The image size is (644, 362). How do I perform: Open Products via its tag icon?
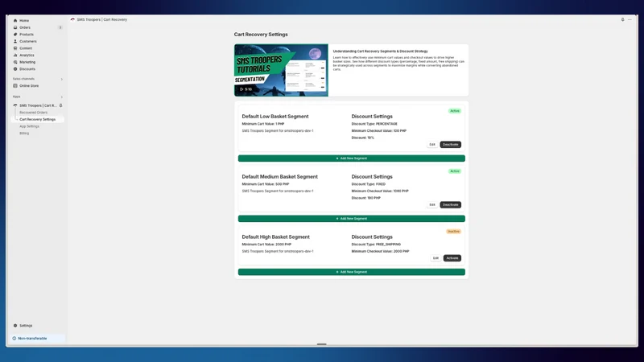tap(15, 35)
